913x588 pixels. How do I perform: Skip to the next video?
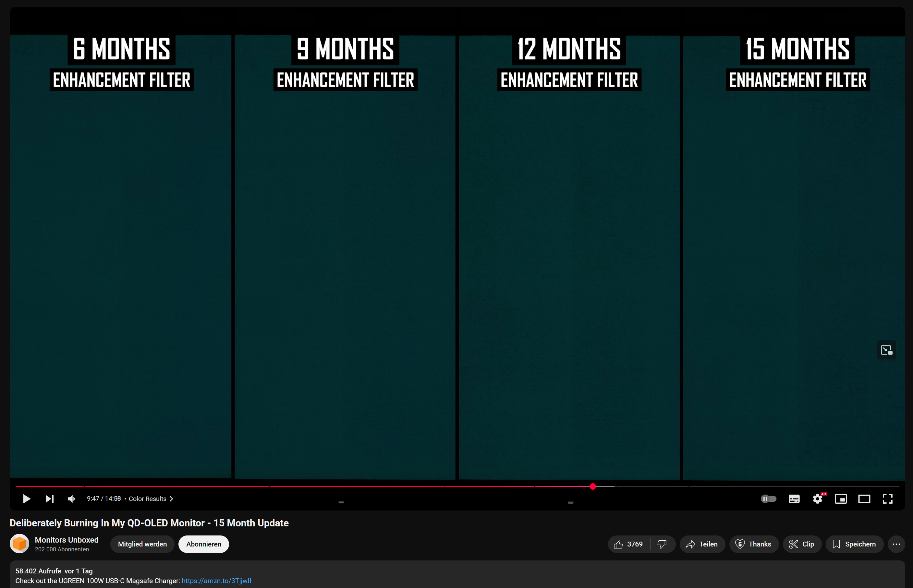[49, 499]
